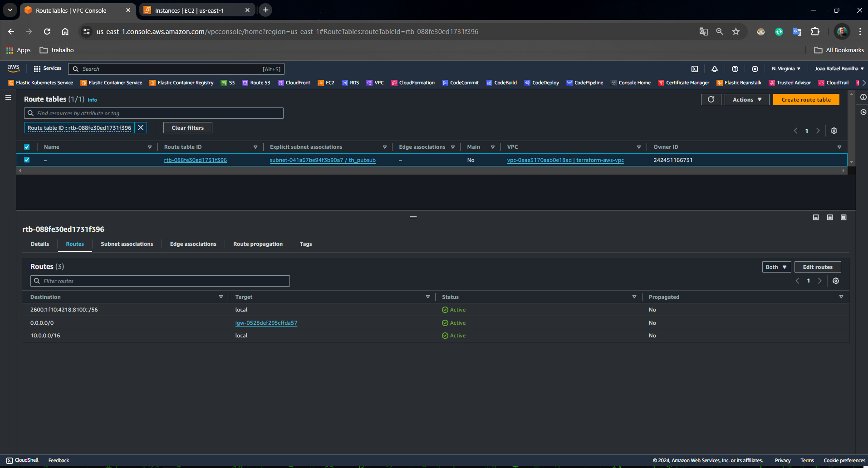Viewport: 868px width, 468px height.
Task: Click the AWS logo home icon
Action: [x=14, y=68]
